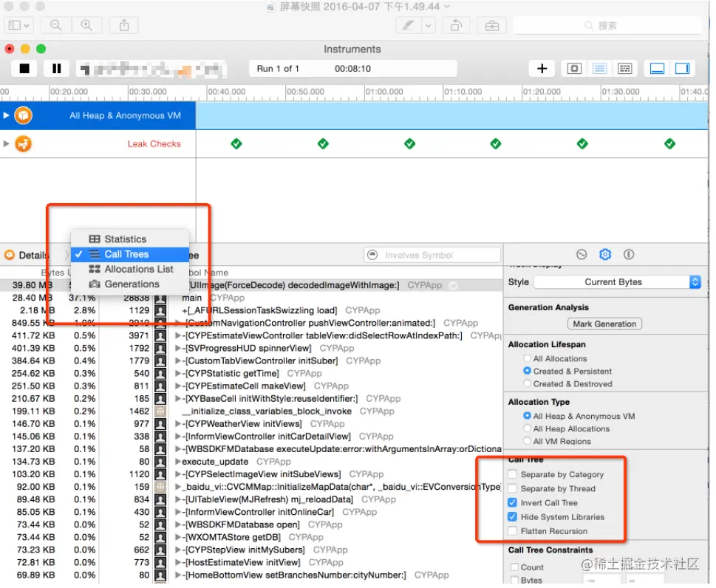Viewport: 716px width, 588px height.
Task: Click the Preview search field
Action: point(607,26)
